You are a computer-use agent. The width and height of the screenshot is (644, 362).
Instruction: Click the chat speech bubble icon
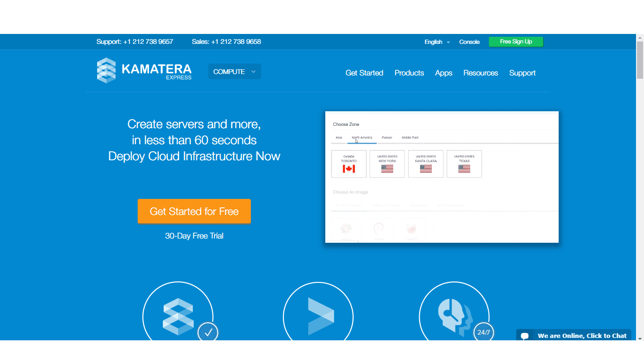[x=525, y=336]
